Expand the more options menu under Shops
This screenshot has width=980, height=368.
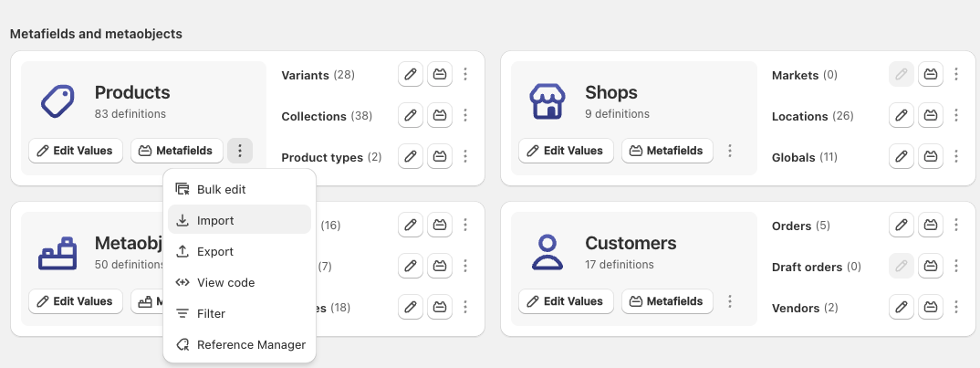point(730,151)
